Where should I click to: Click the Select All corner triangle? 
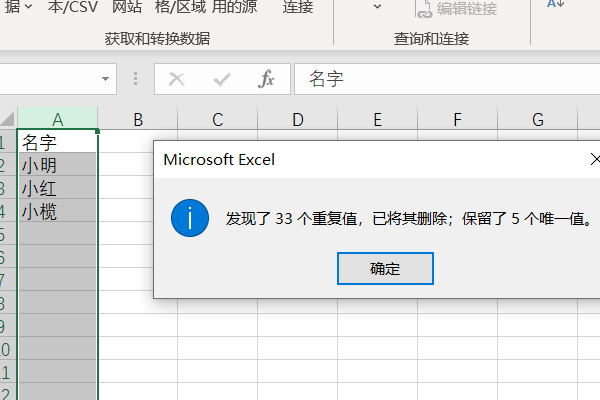(8, 119)
